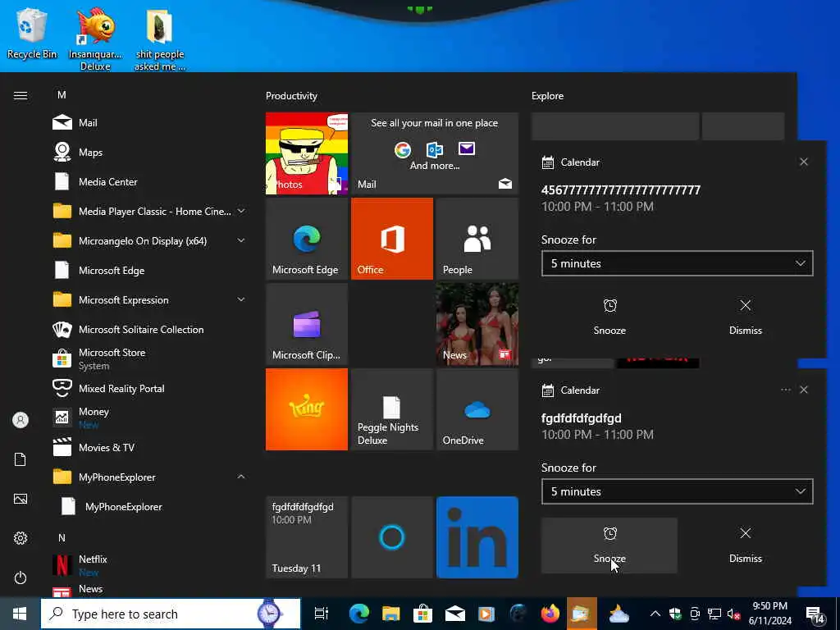Image resolution: width=840 pixels, height=630 pixels.
Task: Open Movies & TV app
Action: tap(149, 447)
